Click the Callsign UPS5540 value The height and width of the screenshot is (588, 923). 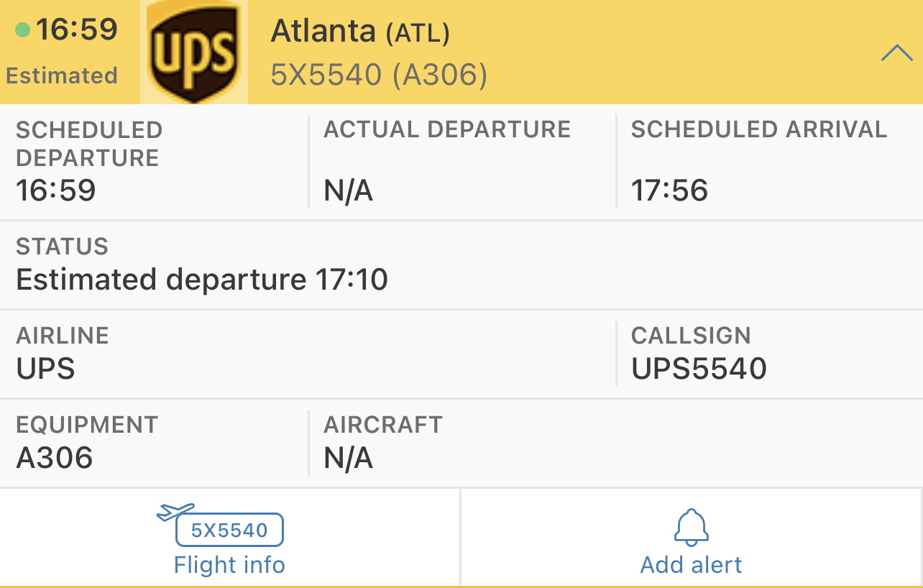point(699,369)
